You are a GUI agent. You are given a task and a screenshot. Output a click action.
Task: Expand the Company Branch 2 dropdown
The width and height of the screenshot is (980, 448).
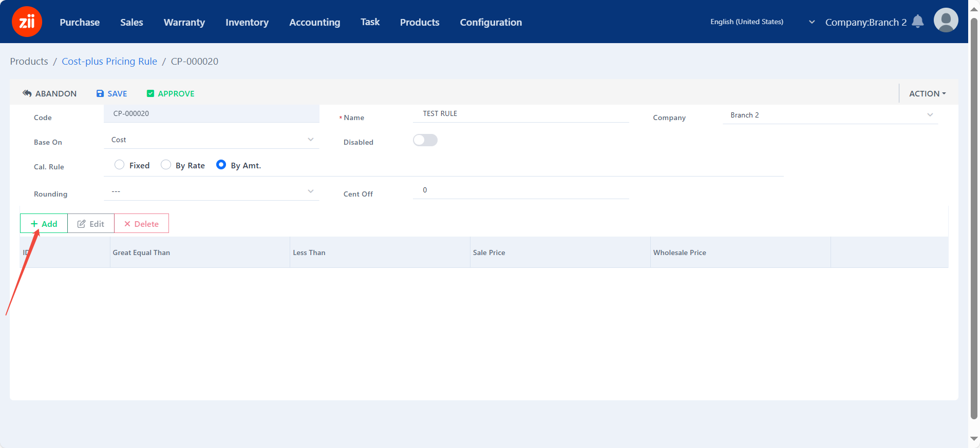click(830, 115)
